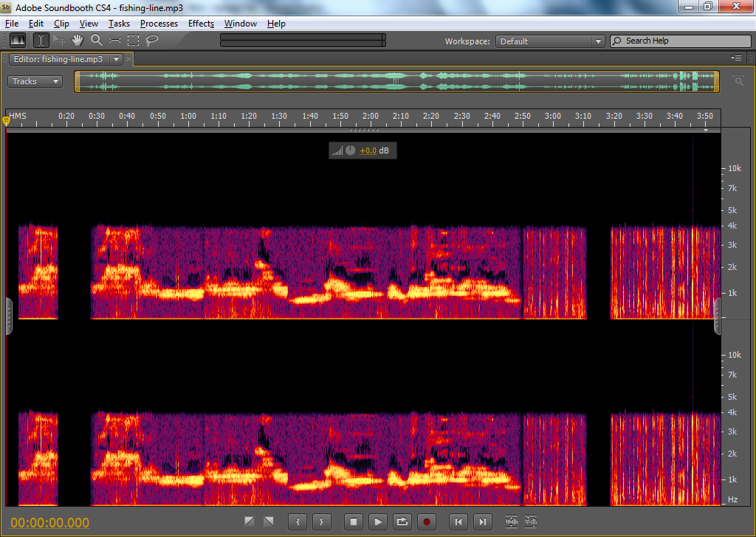The width and height of the screenshot is (756, 537).
Task: Play the audio file
Action: [x=377, y=522]
